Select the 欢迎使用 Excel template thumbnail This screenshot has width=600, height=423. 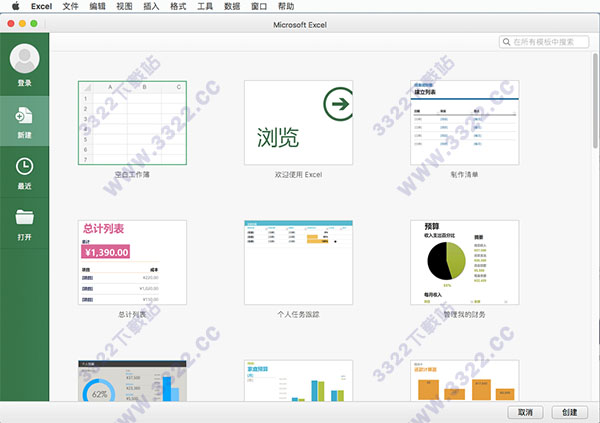(x=298, y=123)
